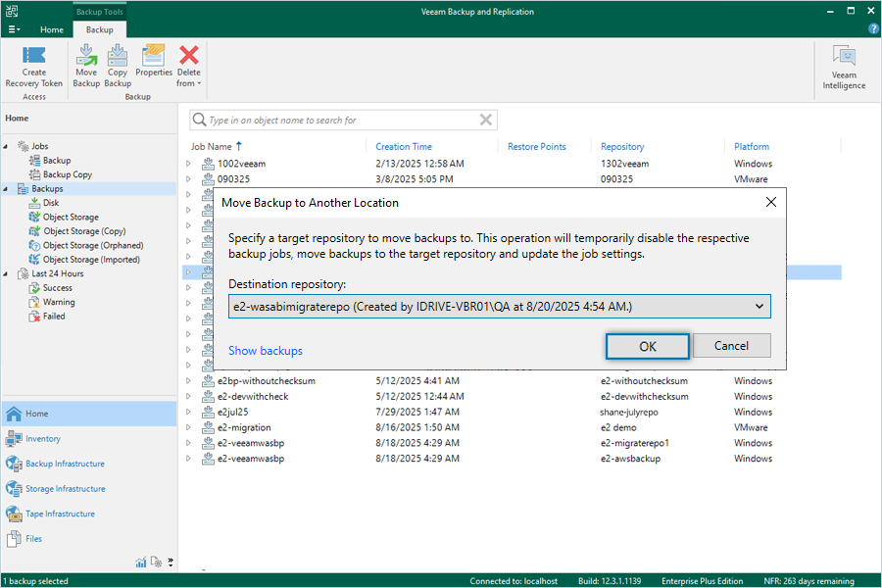Open the main hamburger menu
This screenshot has height=588, width=882.
[x=14, y=29]
